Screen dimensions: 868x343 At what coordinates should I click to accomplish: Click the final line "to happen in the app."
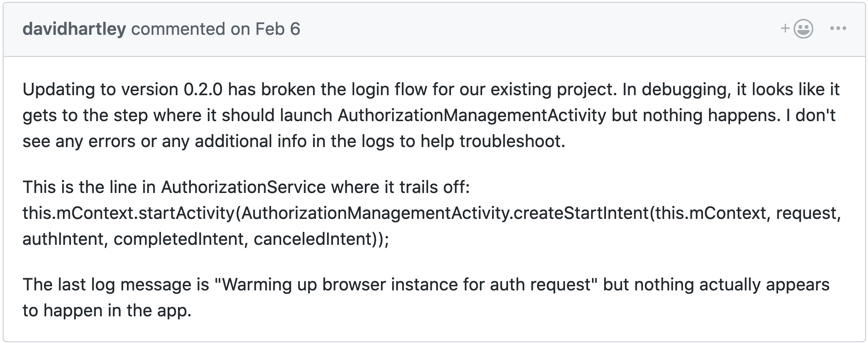(x=107, y=310)
